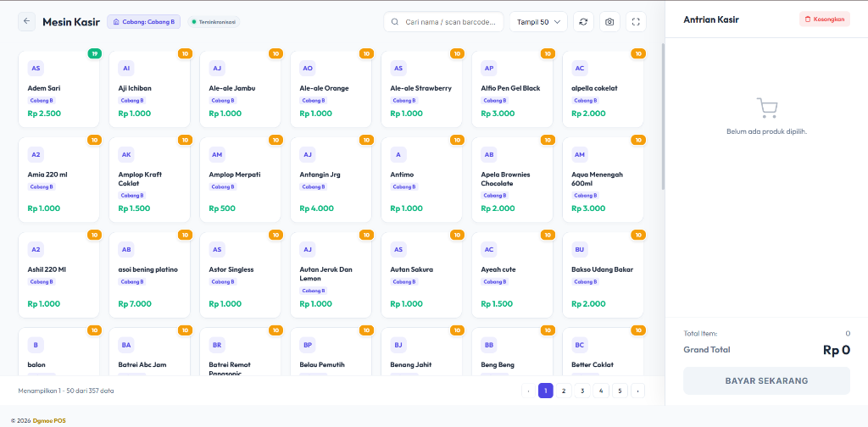Click the Rp 4.000 price
Image resolution: width=868 pixels, height=427 pixels.
[x=317, y=208]
